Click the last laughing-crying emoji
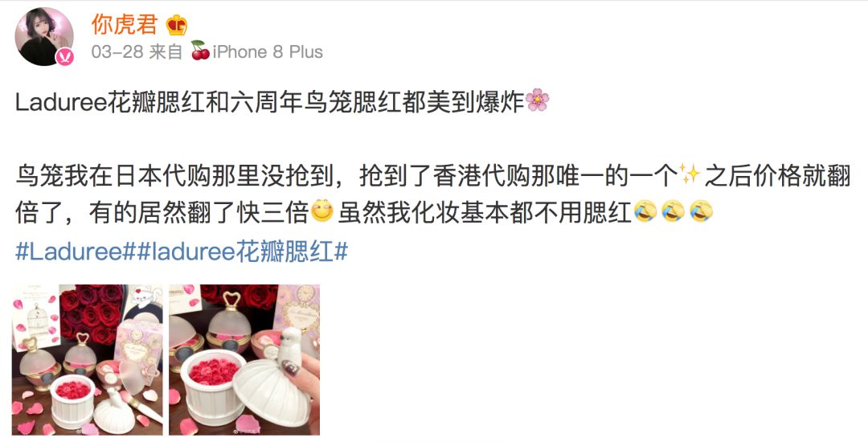The width and height of the screenshot is (868, 442). [702, 212]
